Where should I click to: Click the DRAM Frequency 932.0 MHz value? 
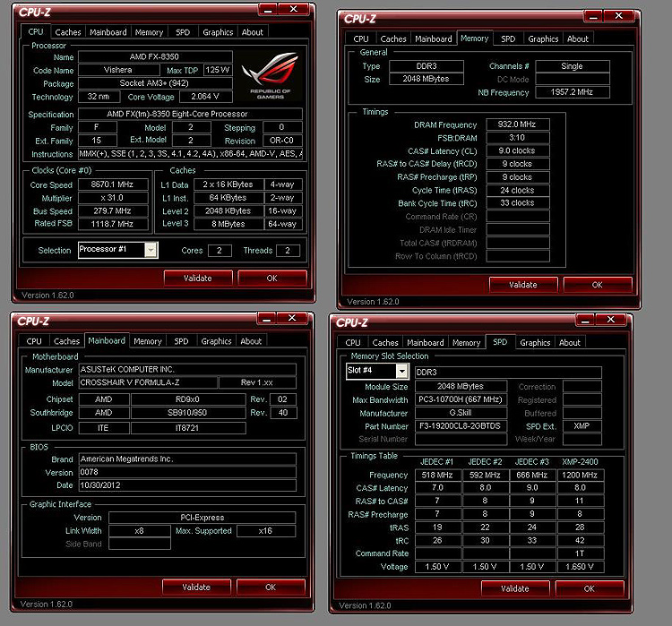click(x=517, y=124)
